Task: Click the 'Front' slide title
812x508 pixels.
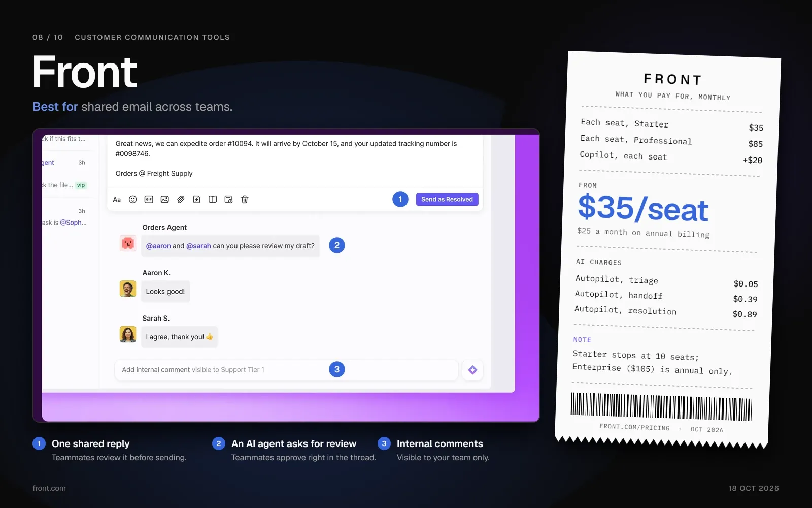Action: [85, 72]
